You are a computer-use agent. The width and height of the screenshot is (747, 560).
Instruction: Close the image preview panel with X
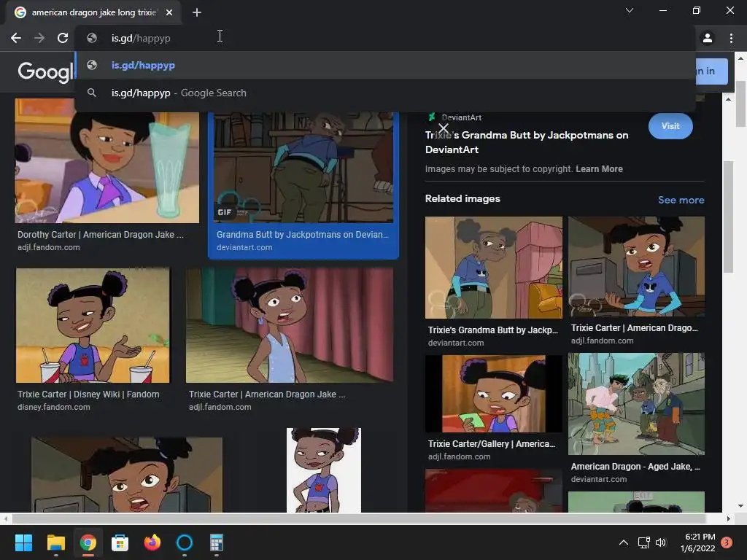point(444,128)
